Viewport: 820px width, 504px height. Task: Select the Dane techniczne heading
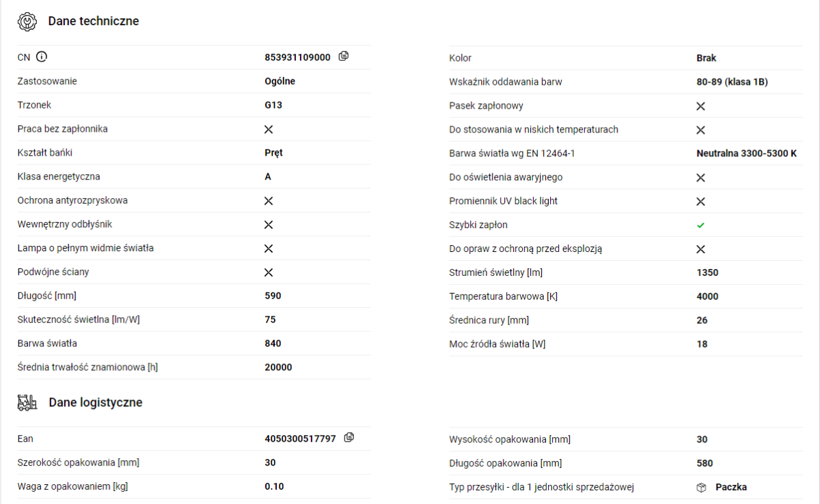94,21
